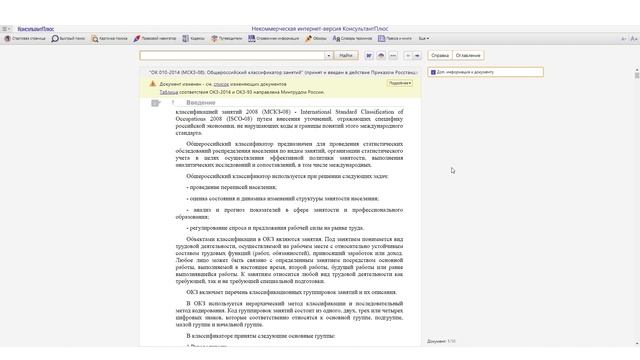
Task: Switch to the Оглавление tab
Action: click(468, 56)
